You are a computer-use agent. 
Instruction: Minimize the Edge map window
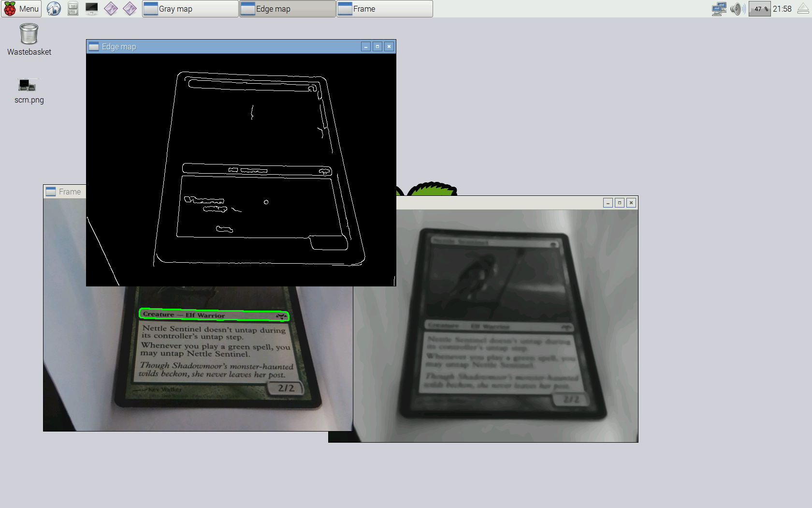pos(366,46)
